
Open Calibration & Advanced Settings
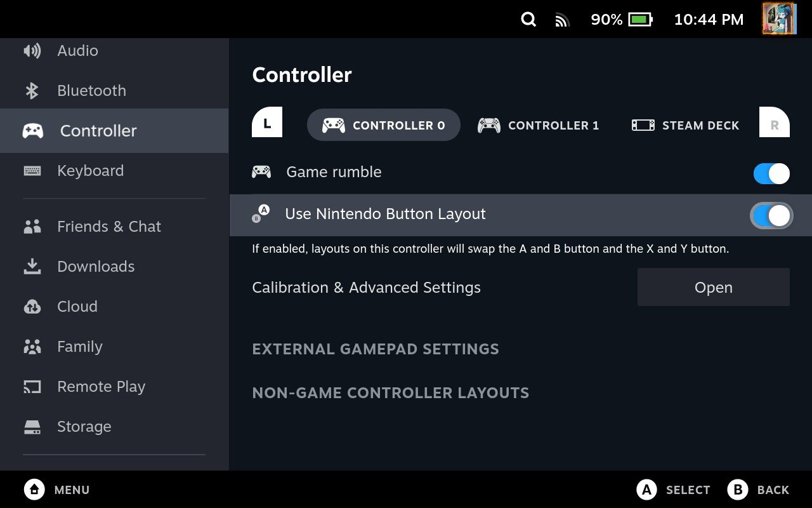[714, 287]
